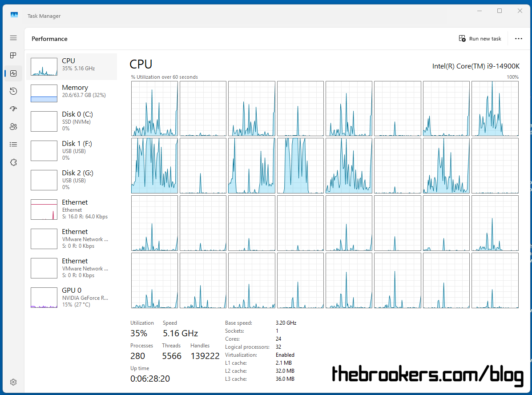Open the three-dots more options menu

tap(518, 39)
